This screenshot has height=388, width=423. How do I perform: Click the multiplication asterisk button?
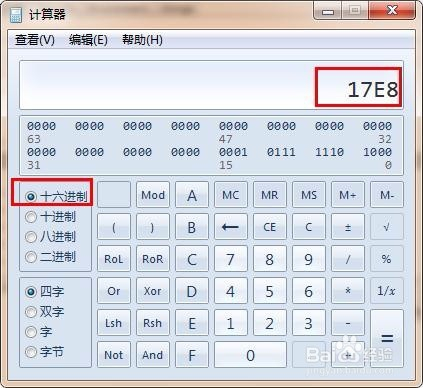click(x=348, y=291)
